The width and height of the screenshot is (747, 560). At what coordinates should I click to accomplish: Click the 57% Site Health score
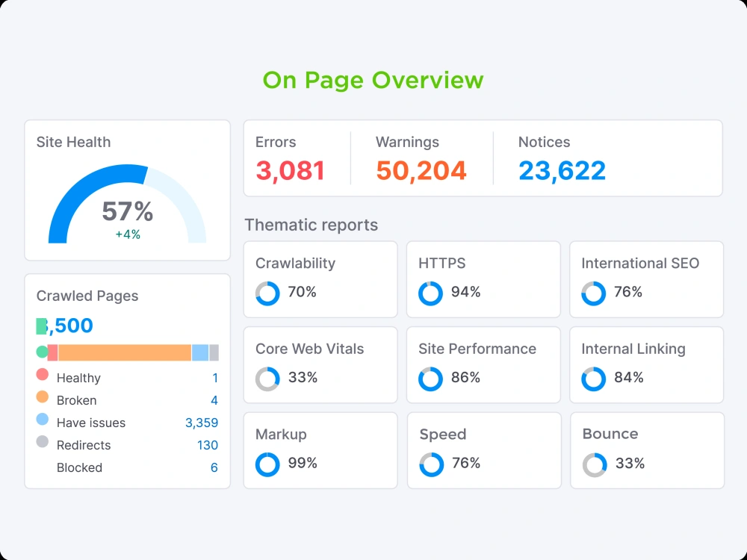click(x=128, y=211)
